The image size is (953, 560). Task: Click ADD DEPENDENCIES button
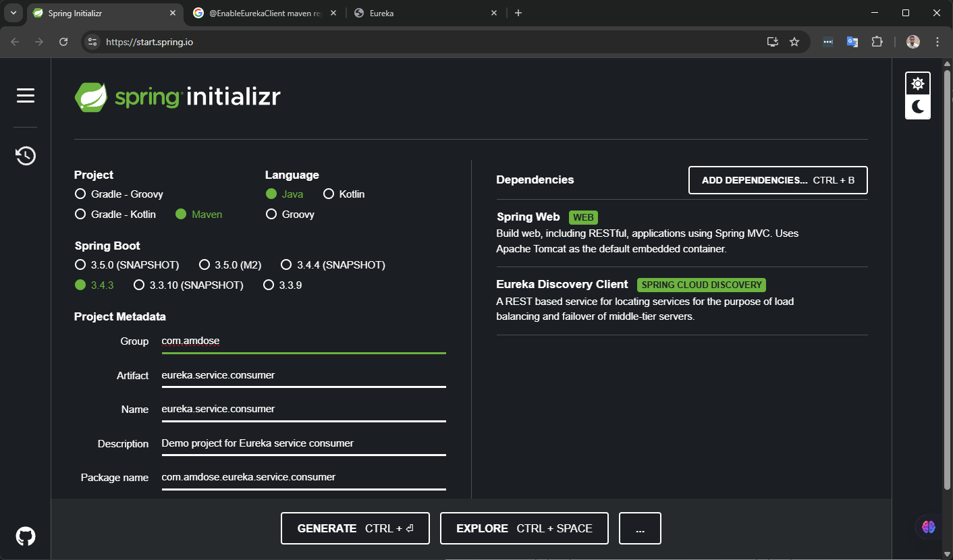point(778,180)
